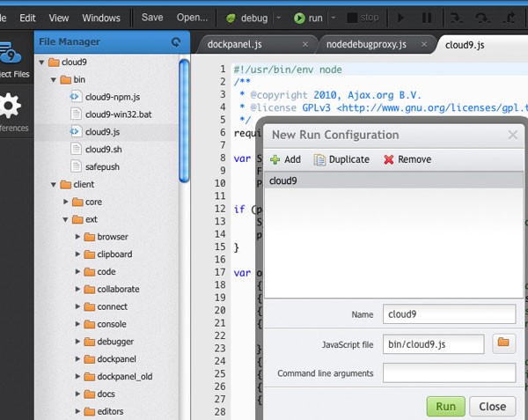This screenshot has height=420, width=528.
Task: Click the debug leaf icon
Action: 231,18
